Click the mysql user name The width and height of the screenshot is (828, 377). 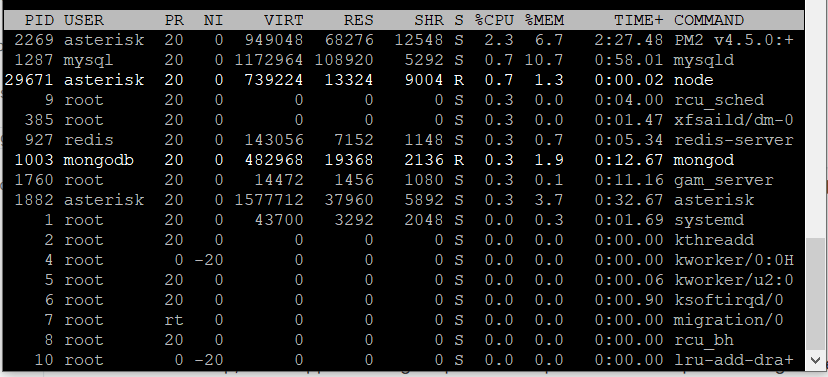tap(89, 60)
